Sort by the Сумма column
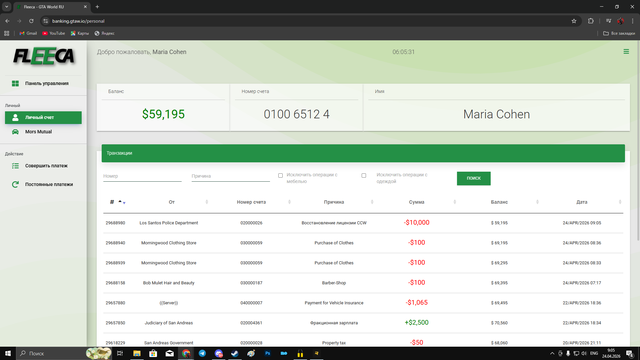This screenshot has height=360, width=640. (x=454, y=202)
